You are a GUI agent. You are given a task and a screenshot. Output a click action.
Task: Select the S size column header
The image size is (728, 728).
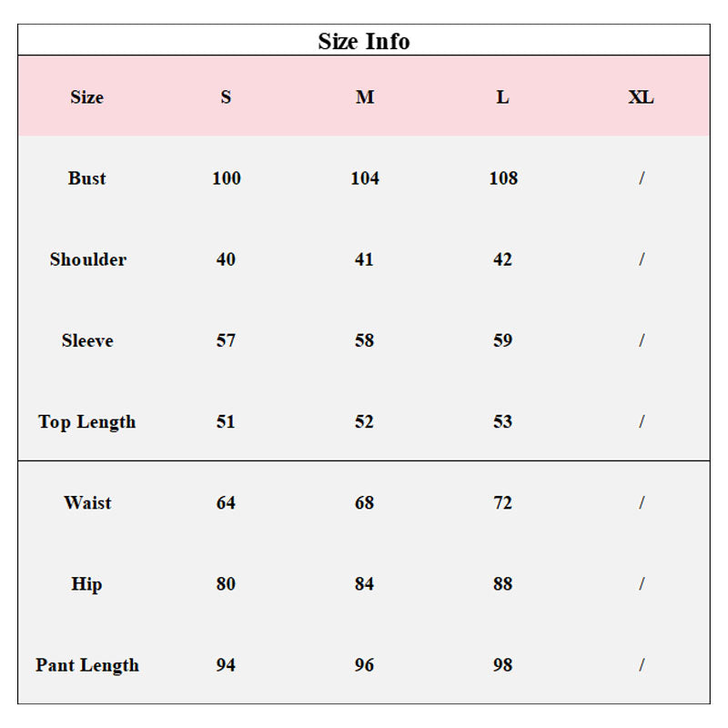tap(226, 97)
